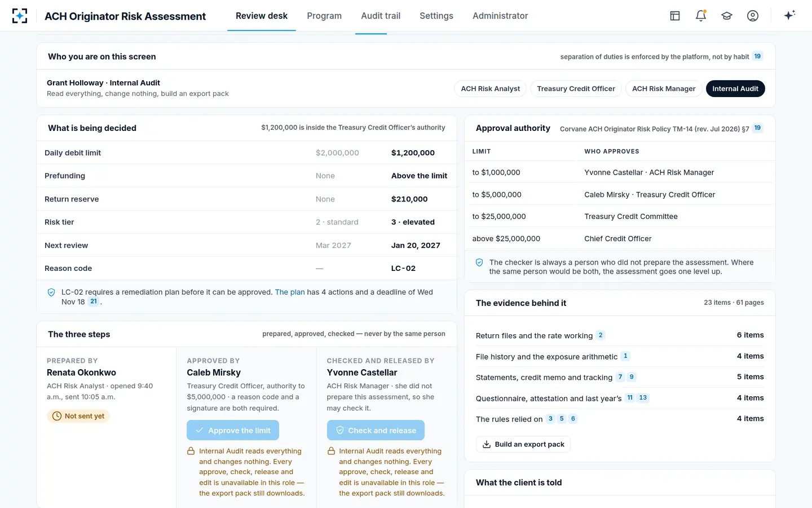The image size is (812, 508).
Task: Click the LC-02 reason code value
Action: tap(403, 269)
